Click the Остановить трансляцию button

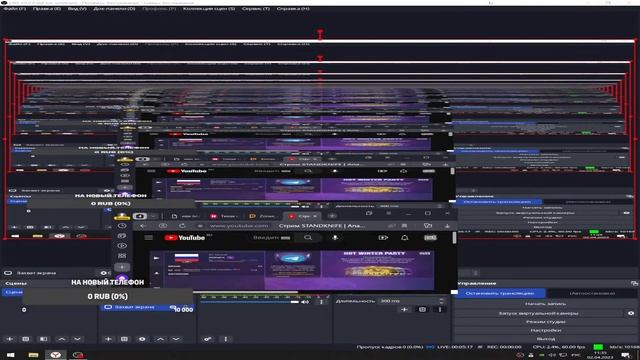pos(500,293)
